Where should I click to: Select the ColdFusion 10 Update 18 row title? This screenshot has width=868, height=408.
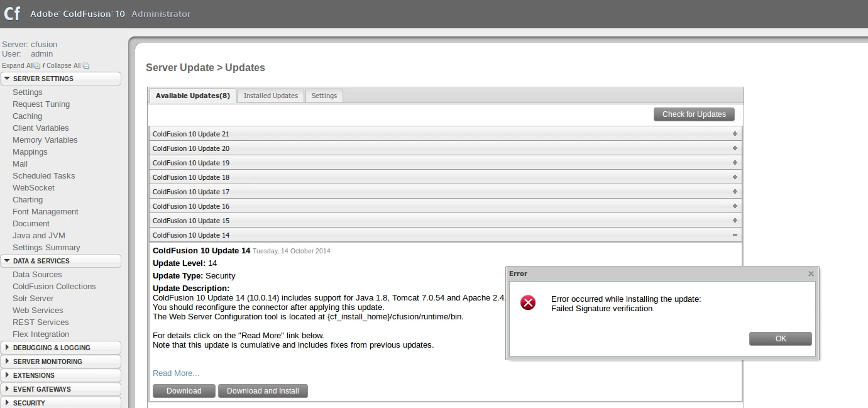[x=191, y=177]
